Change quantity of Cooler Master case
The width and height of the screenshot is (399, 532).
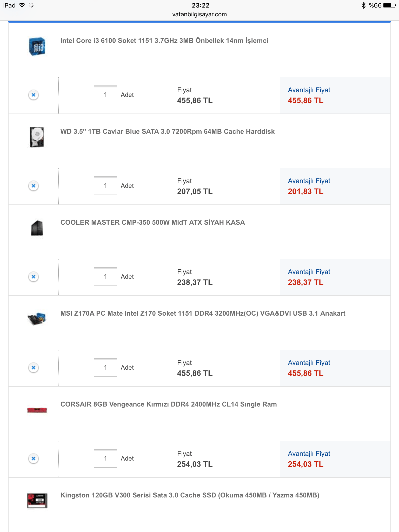coord(105,277)
